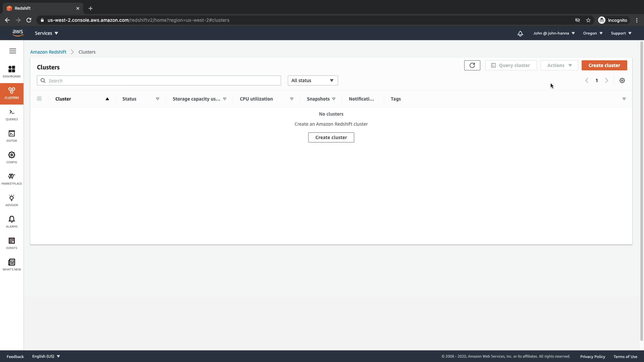Expand the All status filter dropdown
The height and width of the screenshot is (362, 644).
click(x=312, y=80)
